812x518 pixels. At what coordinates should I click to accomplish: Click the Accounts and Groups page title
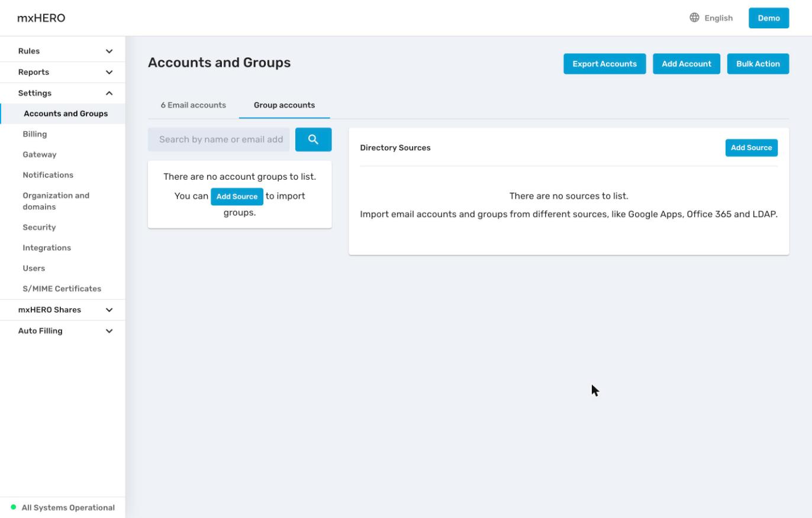click(x=219, y=63)
